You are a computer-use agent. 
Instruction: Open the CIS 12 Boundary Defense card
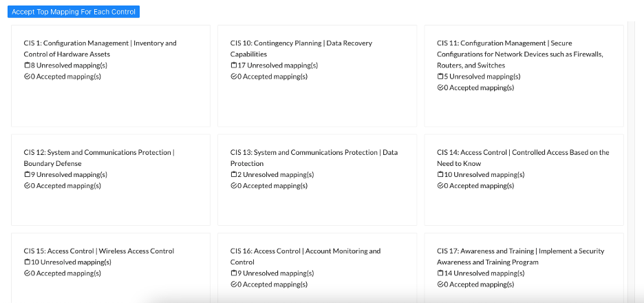pyautogui.click(x=111, y=180)
